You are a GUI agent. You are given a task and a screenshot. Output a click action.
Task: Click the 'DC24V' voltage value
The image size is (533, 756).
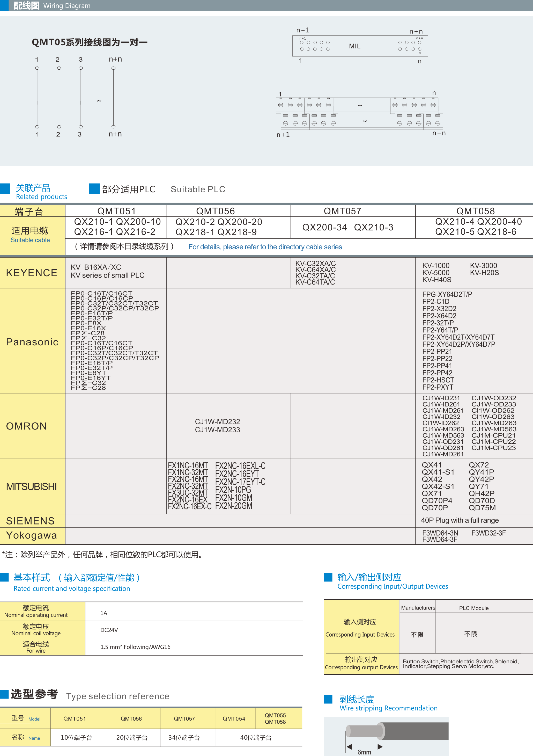pyautogui.click(x=109, y=630)
